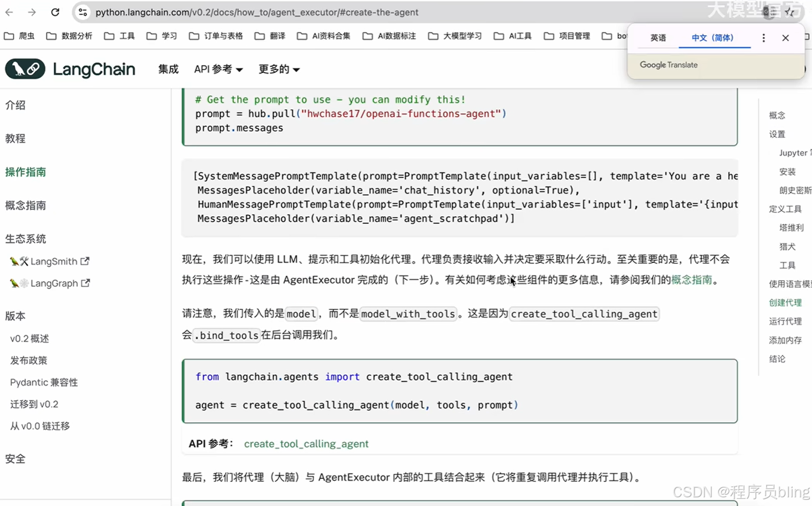Open Google Translate options menu
Screen dimensions: 812x506
tap(763, 38)
